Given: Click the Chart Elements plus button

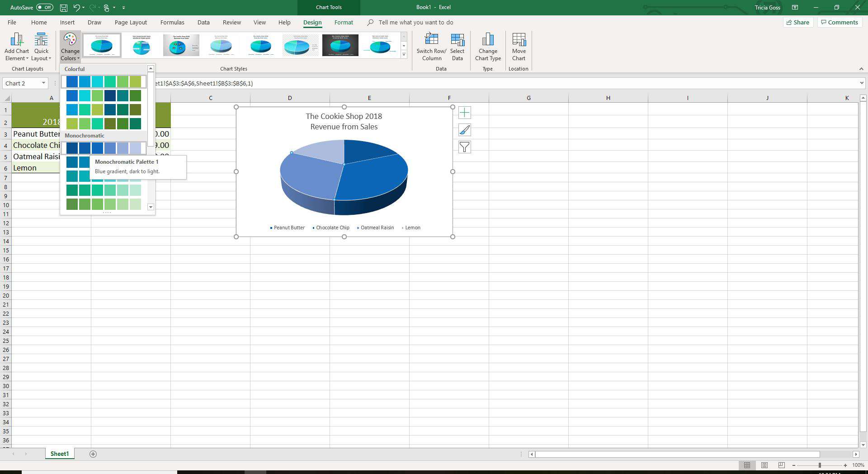Looking at the screenshot, I should coord(464,113).
